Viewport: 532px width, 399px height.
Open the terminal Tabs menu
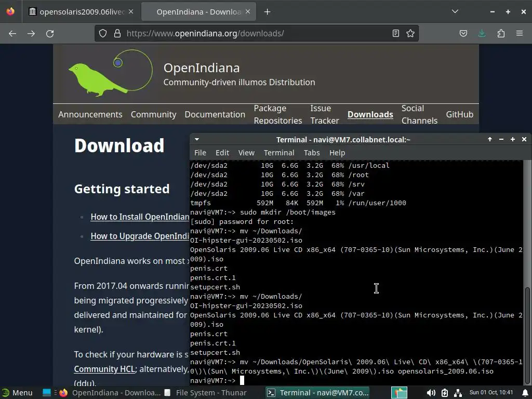[312, 153]
